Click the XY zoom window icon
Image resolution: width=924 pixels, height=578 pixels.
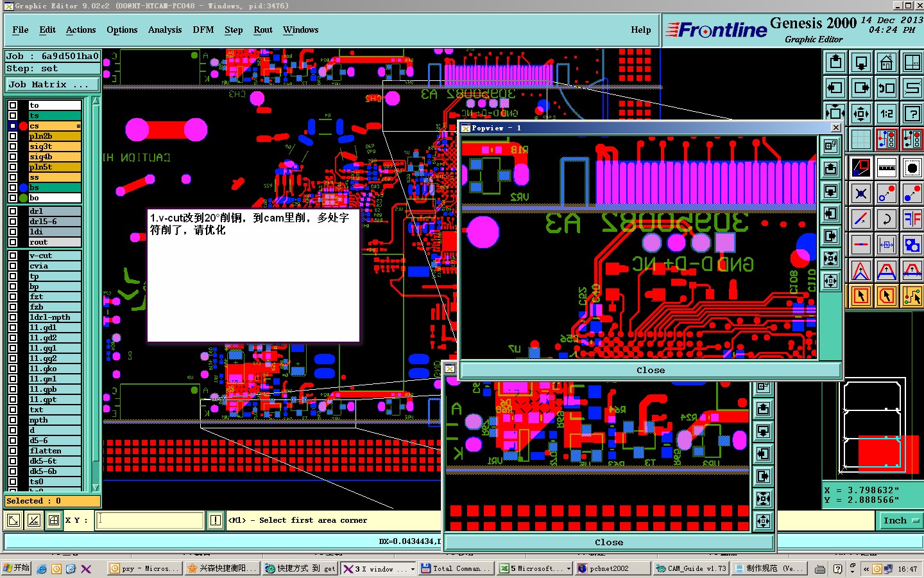point(912,62)
